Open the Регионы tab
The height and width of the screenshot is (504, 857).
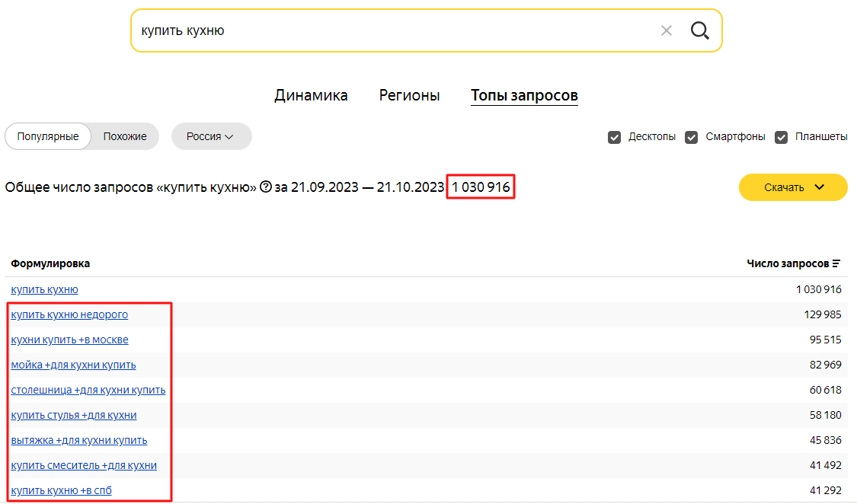(x=409, y=96)
